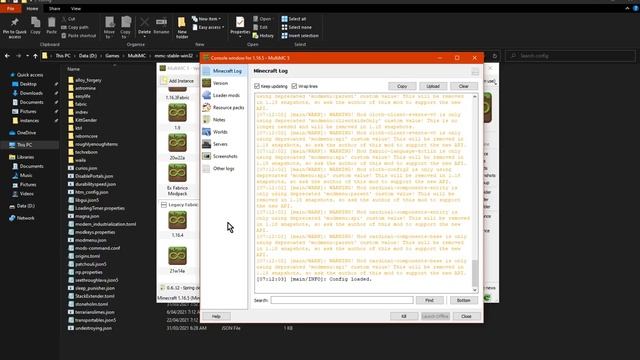Open Downloads in Quick access
Viewport: 640px width, 360px height.
(x=31, y=93)
